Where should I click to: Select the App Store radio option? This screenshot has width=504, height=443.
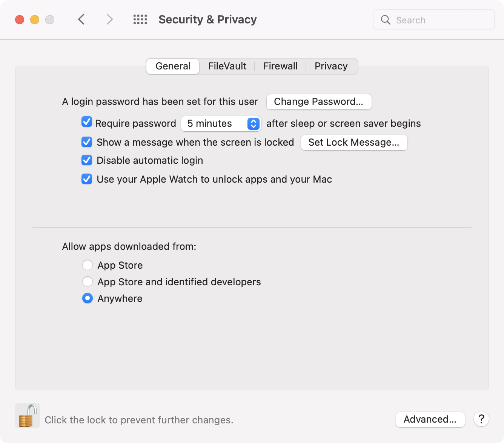[x=88, y=265]
